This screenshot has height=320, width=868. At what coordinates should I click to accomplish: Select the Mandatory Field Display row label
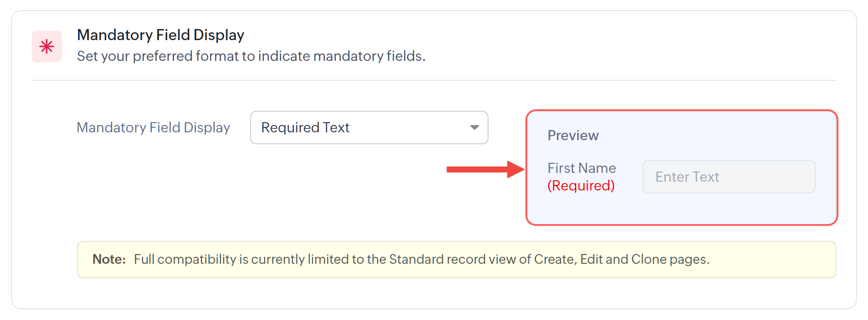pyautogui.click(x=153, y=127)
